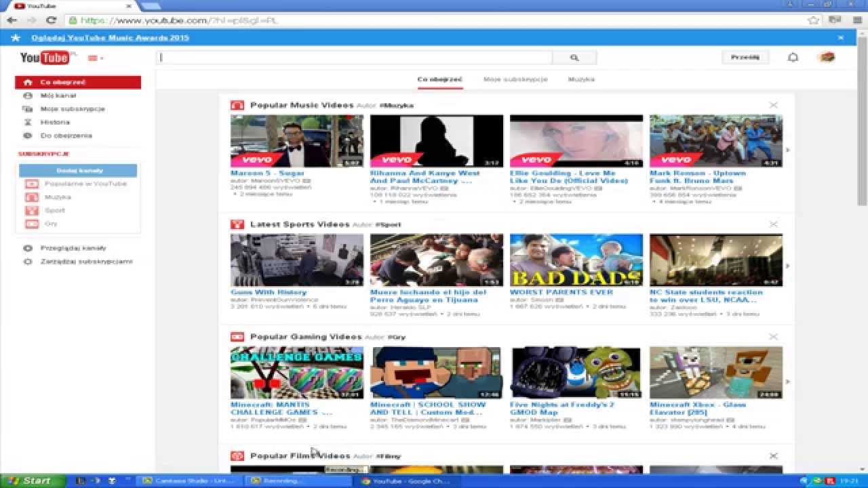Image resolution: width=868 pixels, height=488 pixels.
Task: Click the #Sport author link
Action: coord(389,225)
